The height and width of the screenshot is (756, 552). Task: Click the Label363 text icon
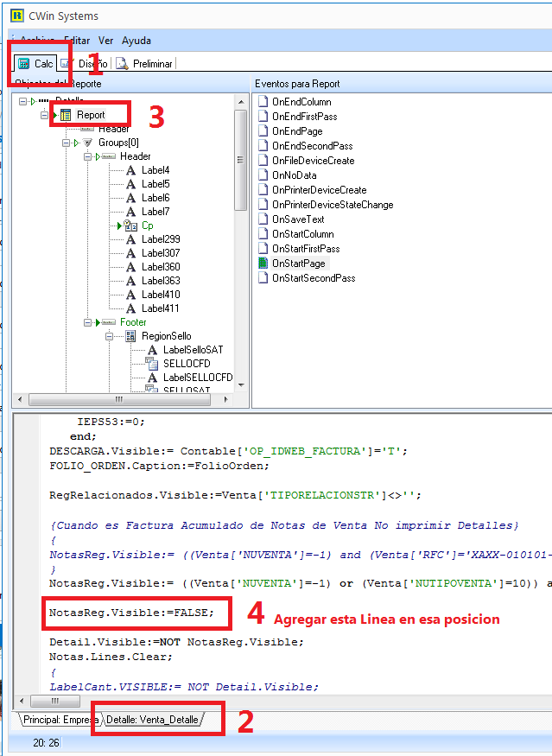[130, 281]
